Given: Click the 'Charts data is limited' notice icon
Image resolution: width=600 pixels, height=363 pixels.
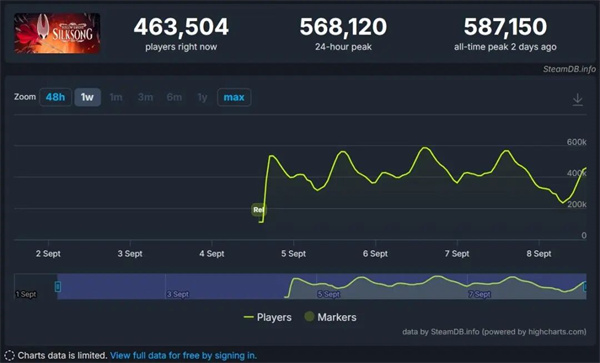Looking at the screenshot, I should pos(9,355).
